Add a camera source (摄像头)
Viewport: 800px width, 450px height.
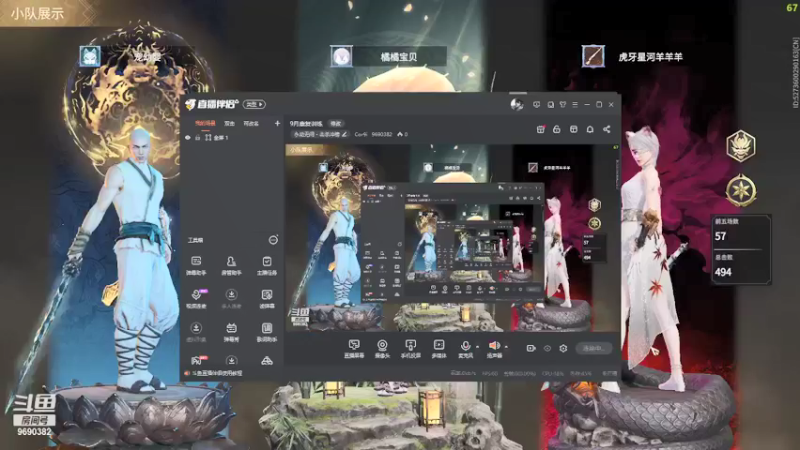(x=382, y=348)
